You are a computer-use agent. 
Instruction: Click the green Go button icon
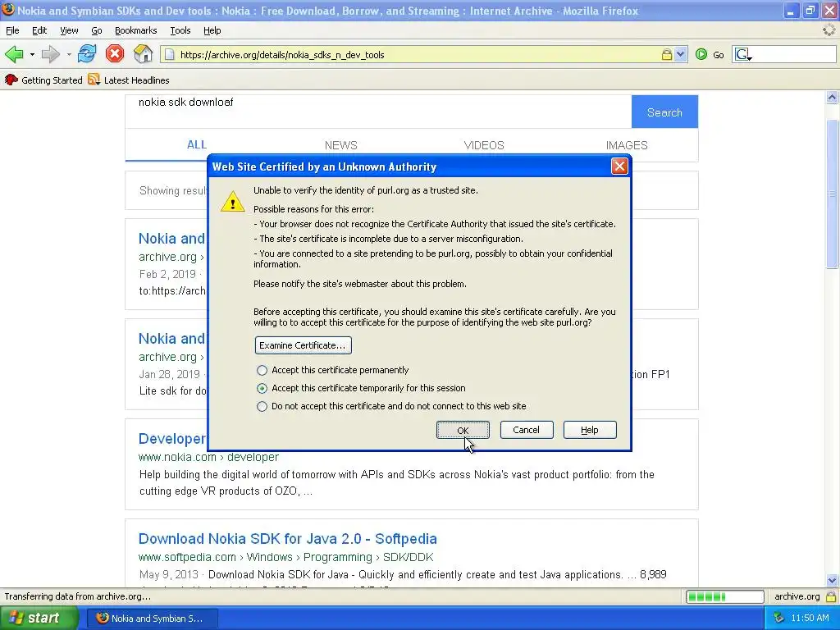(x=701, y=55)
